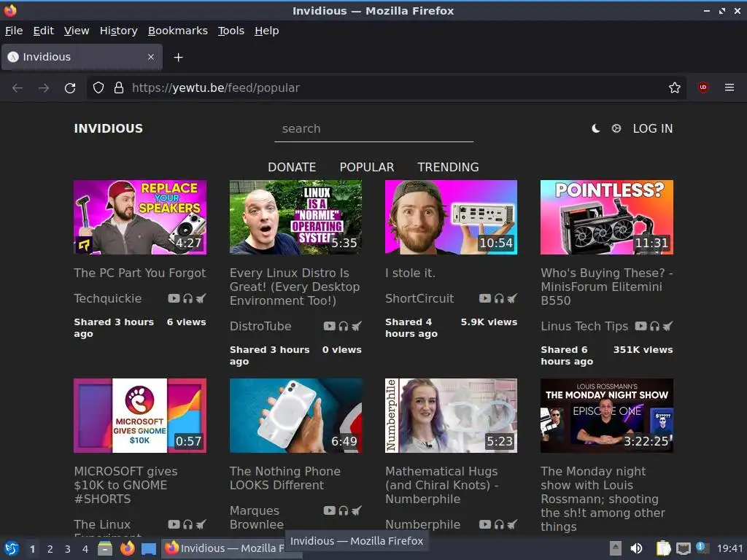Click YouTube icon beside Marques Brownlee
The width and height of the screenshot is (747, 560).
click(x=329, y=510)
